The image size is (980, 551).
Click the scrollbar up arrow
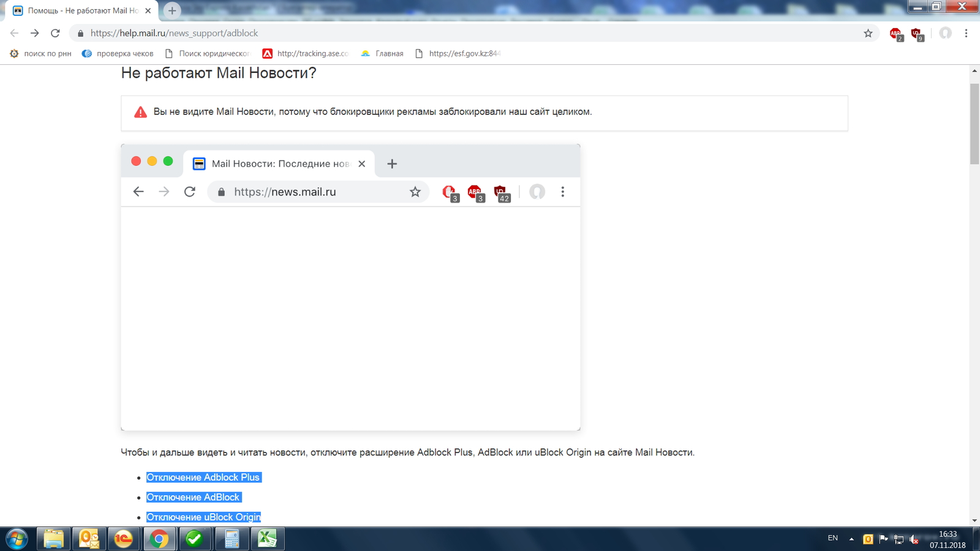[974, 71]
